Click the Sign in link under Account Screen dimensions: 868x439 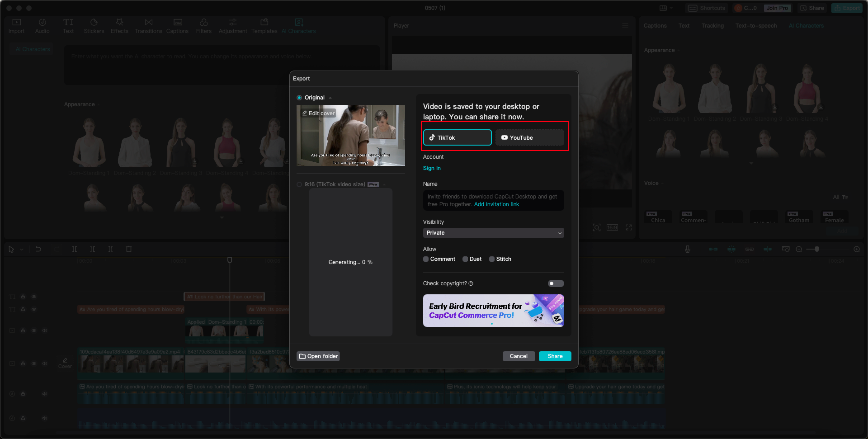[x=432, y=168]
